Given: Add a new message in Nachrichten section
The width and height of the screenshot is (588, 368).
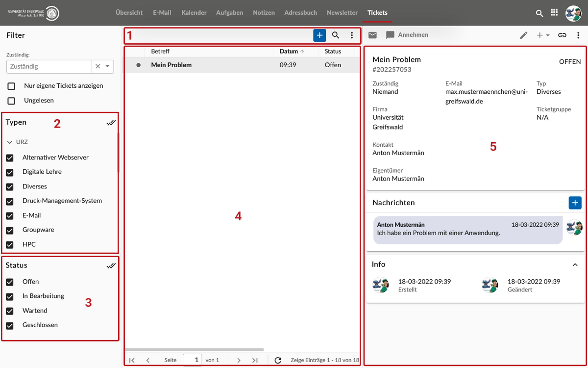Looking at the screenshot, I should pyautogui.click(x=575, y=203).
